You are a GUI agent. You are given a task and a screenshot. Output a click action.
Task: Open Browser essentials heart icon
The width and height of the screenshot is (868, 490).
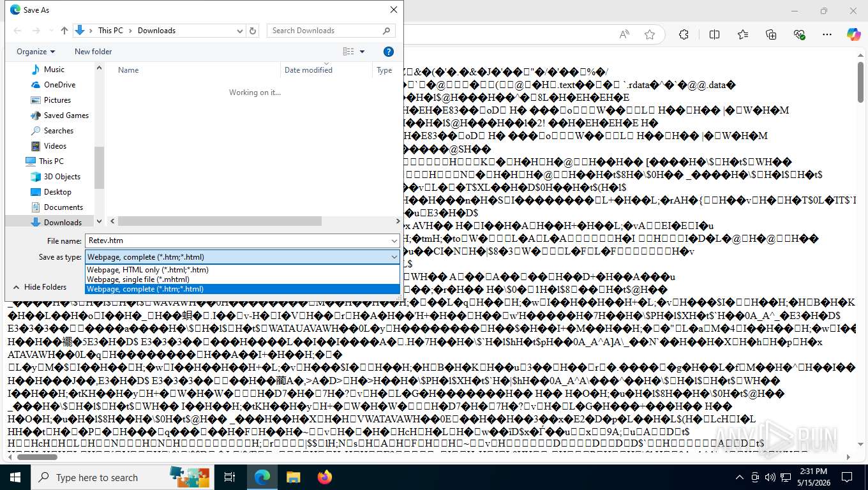point(799,34)
